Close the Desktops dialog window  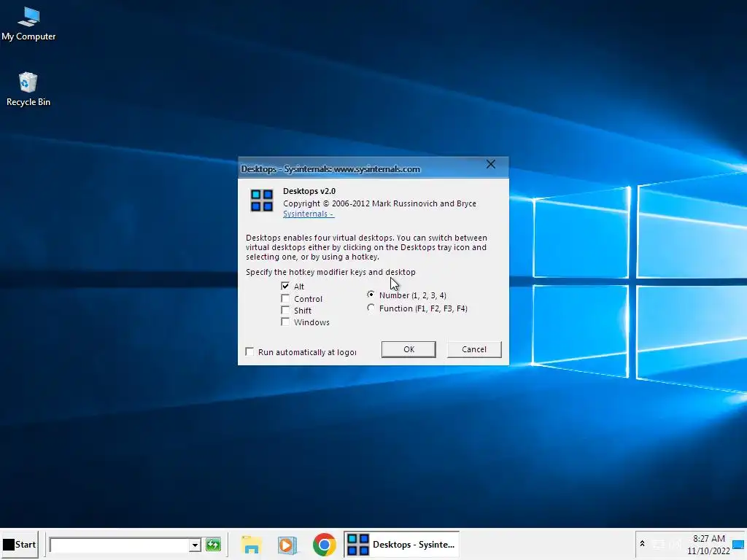pyautogui.click(x=491, y=164)
